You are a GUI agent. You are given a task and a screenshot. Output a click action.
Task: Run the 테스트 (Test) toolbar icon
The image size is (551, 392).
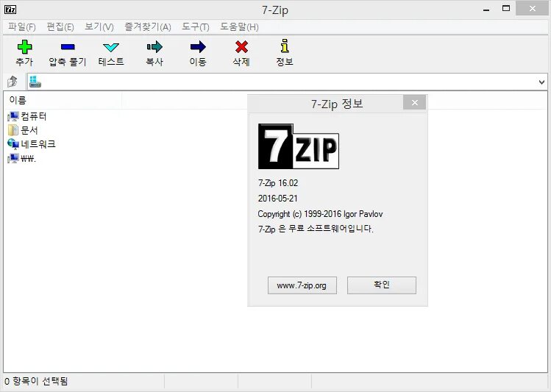[x=111, y=47]
